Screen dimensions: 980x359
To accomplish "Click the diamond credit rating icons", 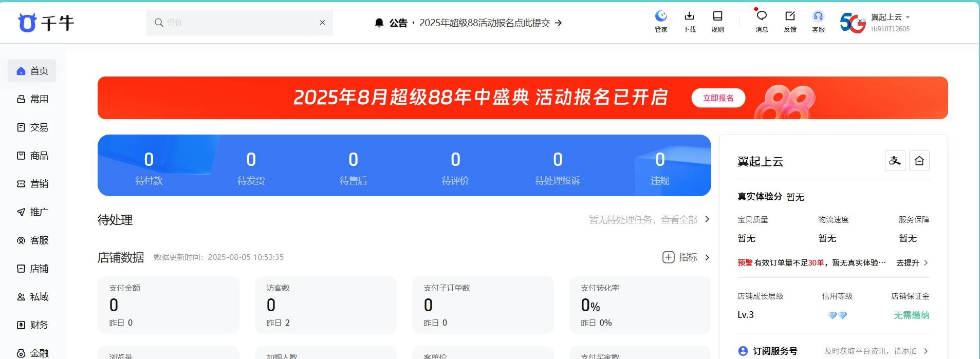I will pyautogui.click(x=837, y=315).
